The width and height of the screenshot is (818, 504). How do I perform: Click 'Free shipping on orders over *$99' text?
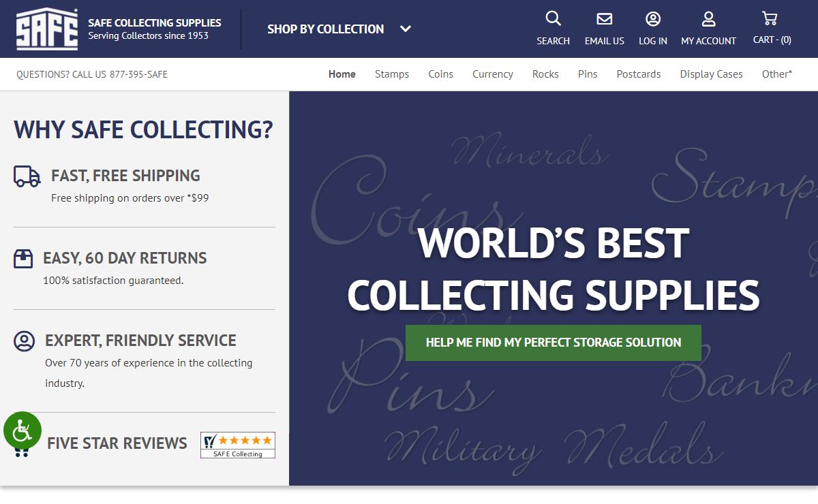coord(130,198)
